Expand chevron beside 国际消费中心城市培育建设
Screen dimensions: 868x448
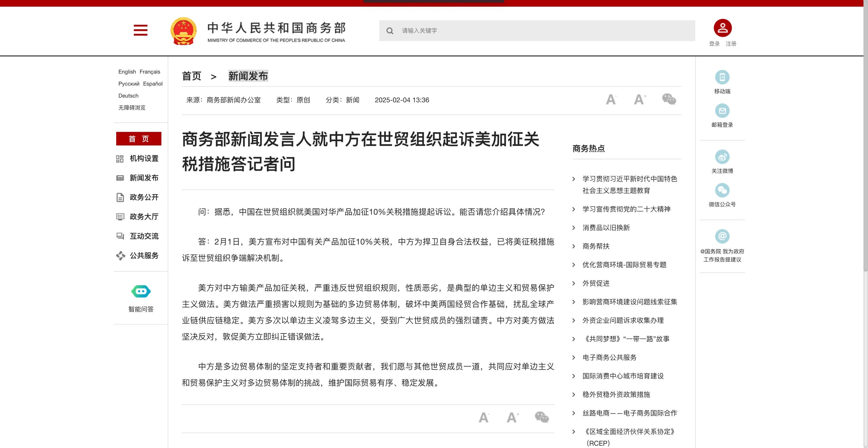click(x=574, y=376)
